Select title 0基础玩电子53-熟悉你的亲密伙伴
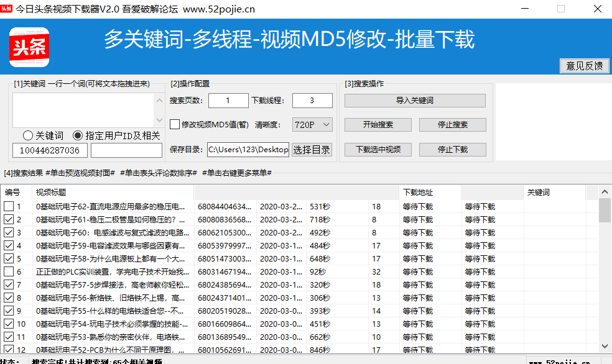The height and width of the screenshot is (364, 612). click(x=111, y=337)
